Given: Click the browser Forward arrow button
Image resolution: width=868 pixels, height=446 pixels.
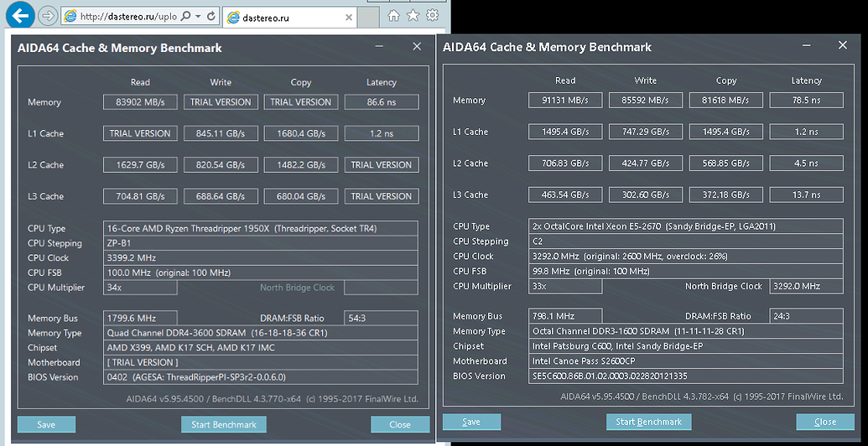Looking at the screenshot, I should (48, 16).
